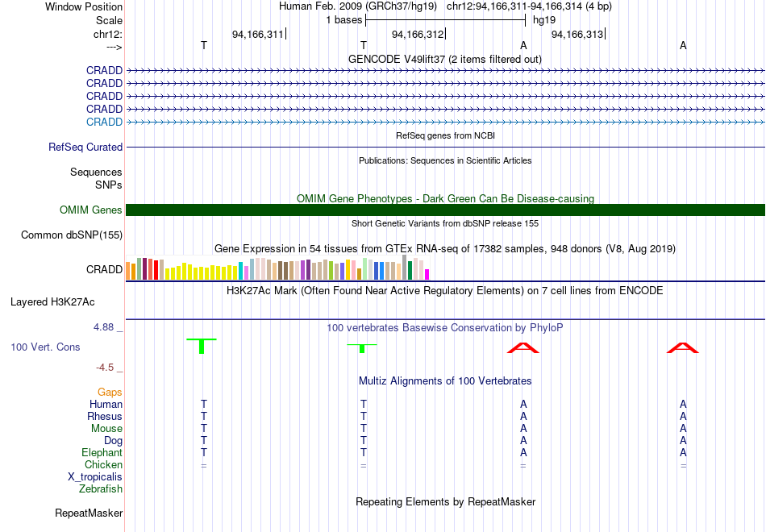
Task: Click the 'RefSeq genes from NCBI' title
Action: pyautogui.click(x=445, y=135)
